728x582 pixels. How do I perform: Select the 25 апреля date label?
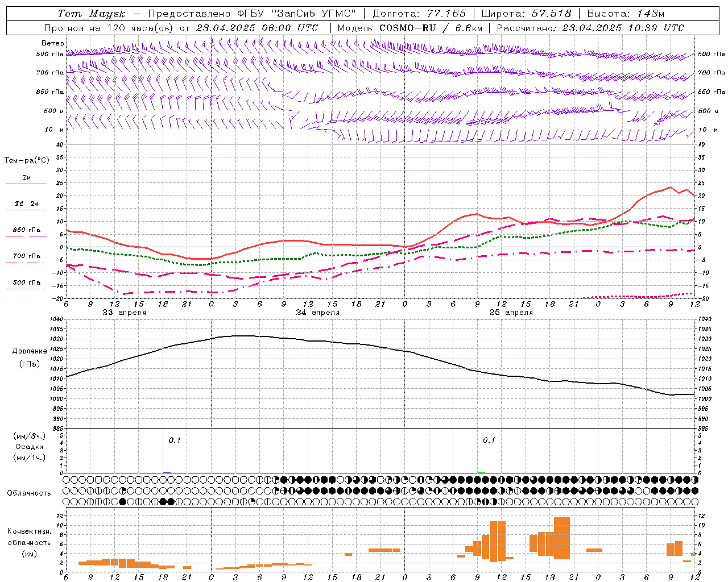[511, 313]
